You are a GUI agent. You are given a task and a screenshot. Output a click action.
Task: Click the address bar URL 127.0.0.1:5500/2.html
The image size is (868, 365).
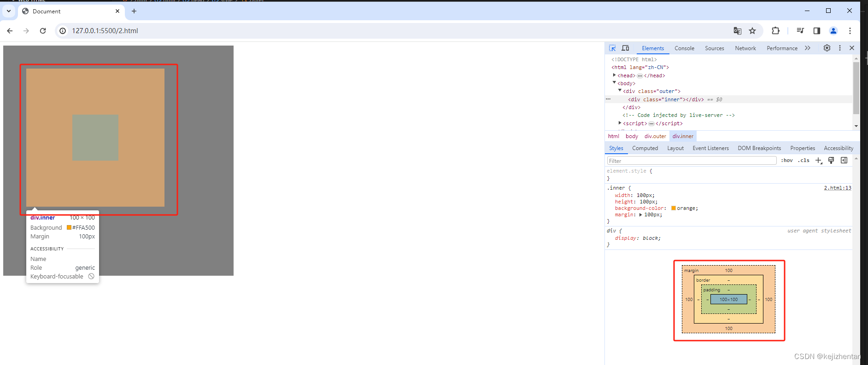(x=105, y=31)
